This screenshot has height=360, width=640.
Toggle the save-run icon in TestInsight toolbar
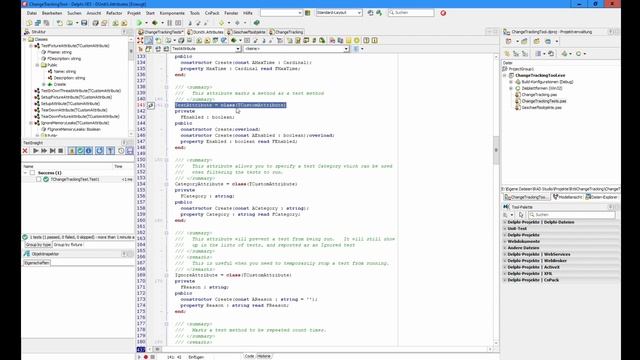129,151
